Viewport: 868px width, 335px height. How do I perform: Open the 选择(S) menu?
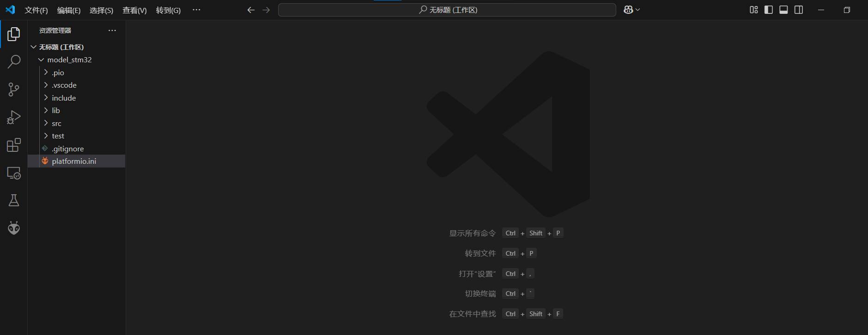pyautogui.click(x=101, y=10)
